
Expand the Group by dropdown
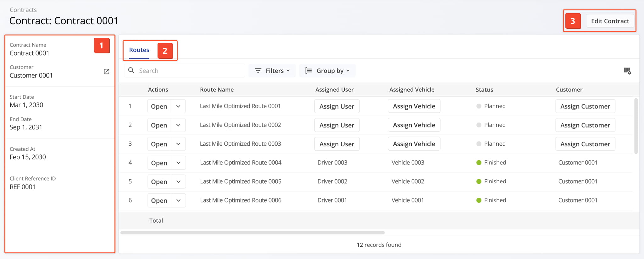click(x=348, y=71)
